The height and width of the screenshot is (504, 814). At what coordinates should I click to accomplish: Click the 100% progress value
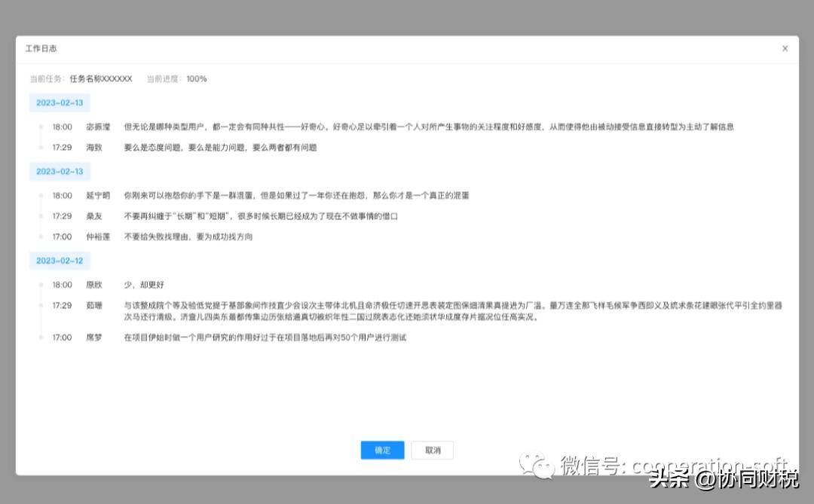(x=196, y=78)
